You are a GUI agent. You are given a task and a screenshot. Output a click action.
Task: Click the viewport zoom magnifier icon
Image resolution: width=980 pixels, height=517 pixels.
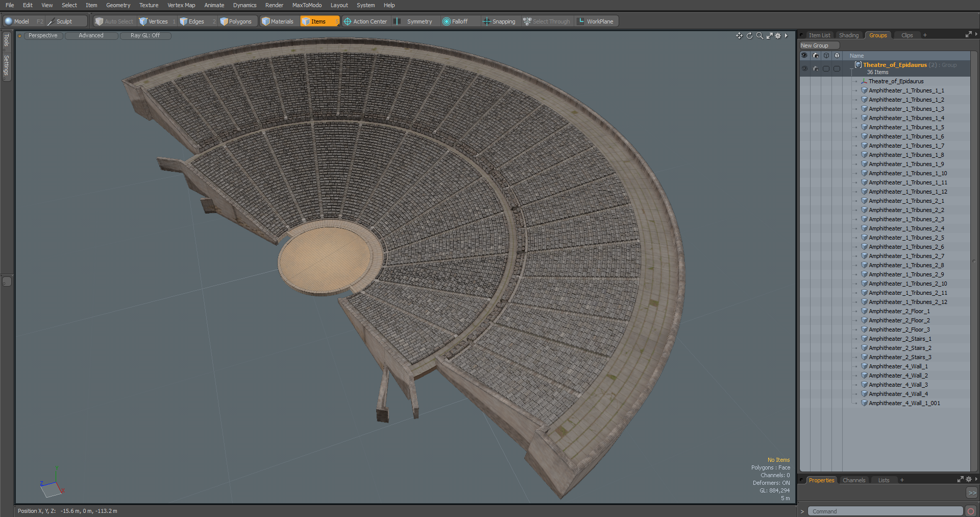point(759,36)
